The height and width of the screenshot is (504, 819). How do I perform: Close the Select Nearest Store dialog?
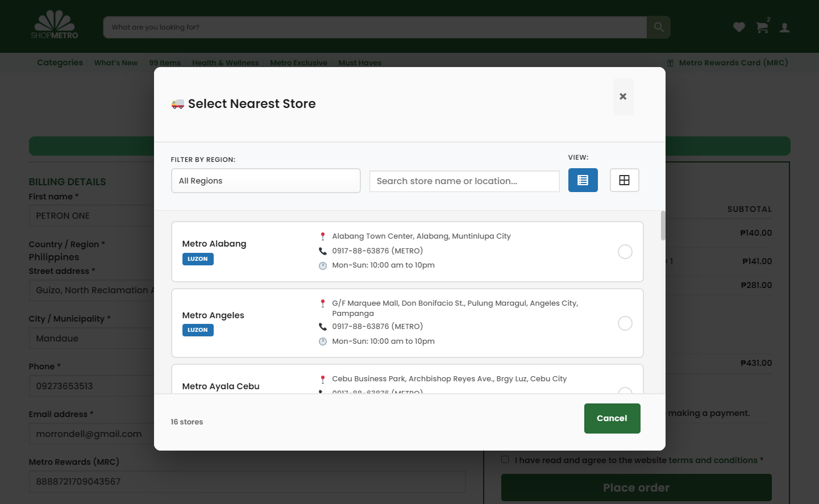623,97
